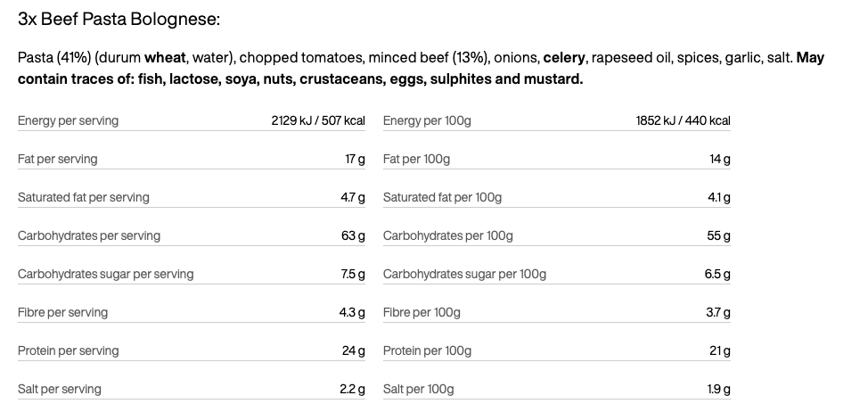Screen dimensions: 868x412
Task: Click the "3x Beef Pasta Bolognese" heading
Action: pos(119,19)
